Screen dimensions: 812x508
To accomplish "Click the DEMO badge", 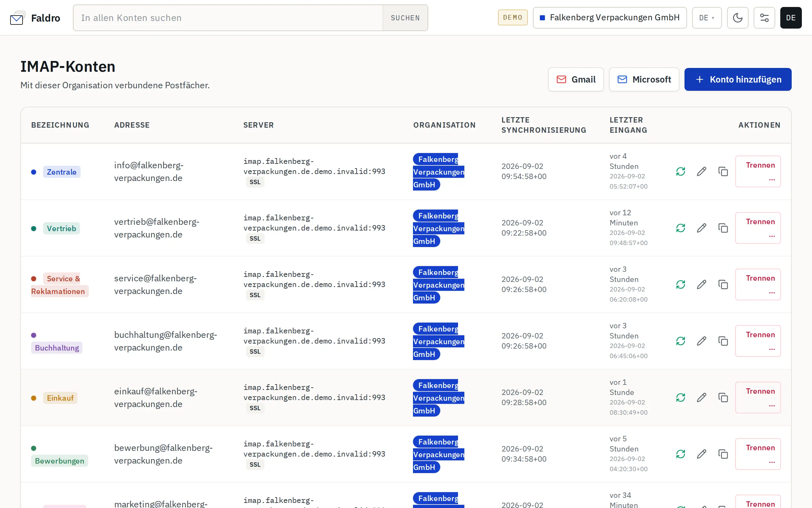I will [512, 17].
